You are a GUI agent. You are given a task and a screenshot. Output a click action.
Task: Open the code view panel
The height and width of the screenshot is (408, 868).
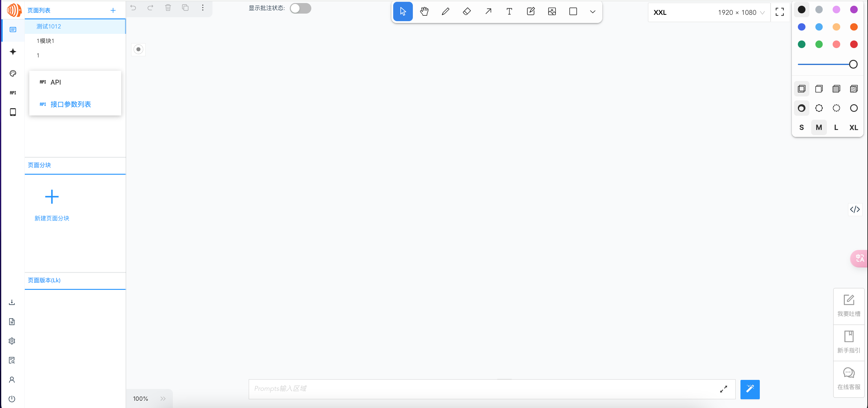click(855, 209)
